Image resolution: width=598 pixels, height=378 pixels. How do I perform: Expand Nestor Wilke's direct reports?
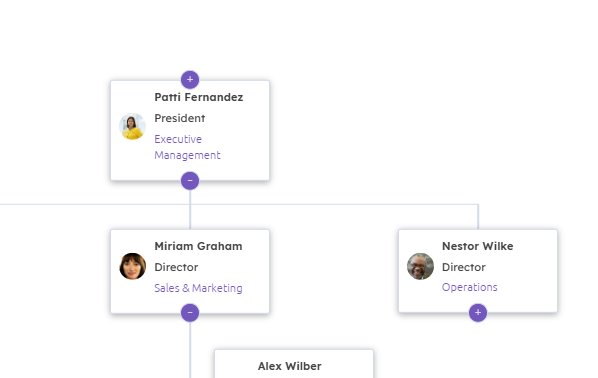478,313
